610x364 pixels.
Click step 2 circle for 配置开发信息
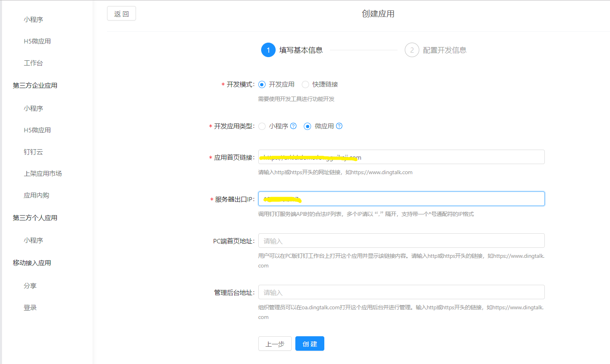[x=411, y=50]
